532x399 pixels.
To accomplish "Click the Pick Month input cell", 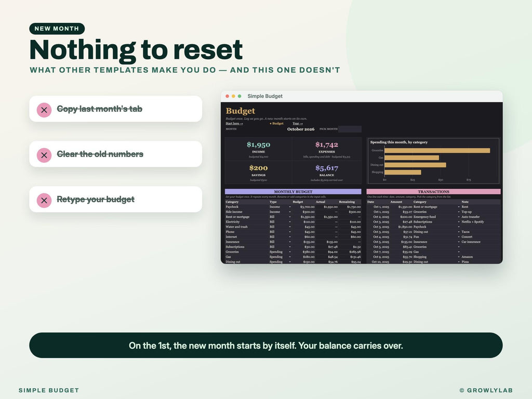I will [x=350, y=129].
